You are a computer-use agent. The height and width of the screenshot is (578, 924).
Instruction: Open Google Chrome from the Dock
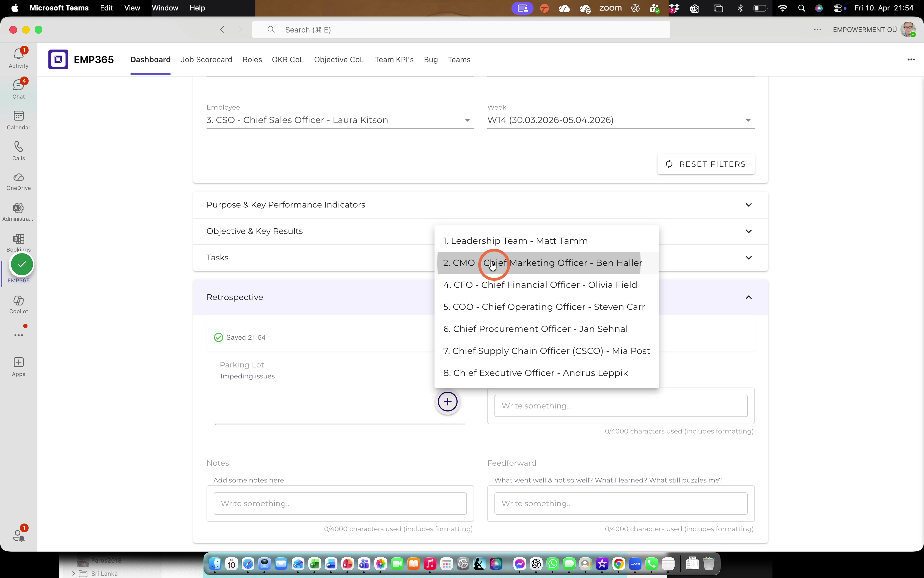click(618, 563)
